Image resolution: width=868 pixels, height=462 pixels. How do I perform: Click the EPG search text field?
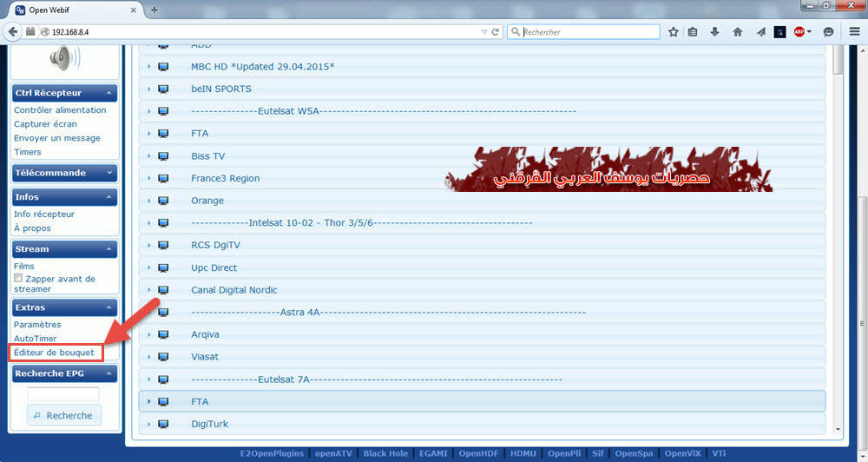[x=63, y=394]
